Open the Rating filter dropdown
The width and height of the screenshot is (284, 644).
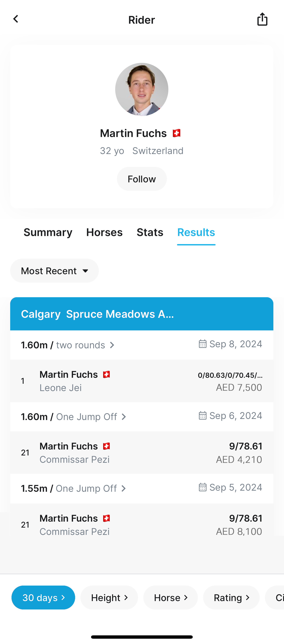point(231,598)
